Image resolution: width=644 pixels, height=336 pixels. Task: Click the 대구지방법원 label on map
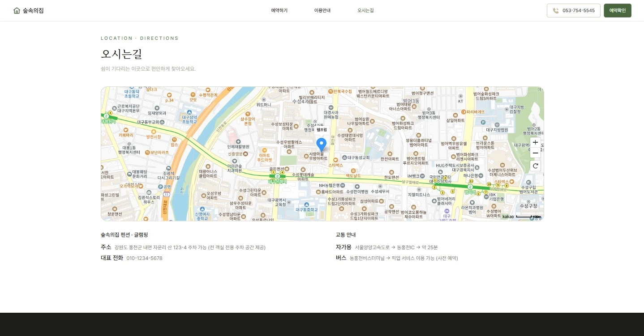click(x=498, y=130)
